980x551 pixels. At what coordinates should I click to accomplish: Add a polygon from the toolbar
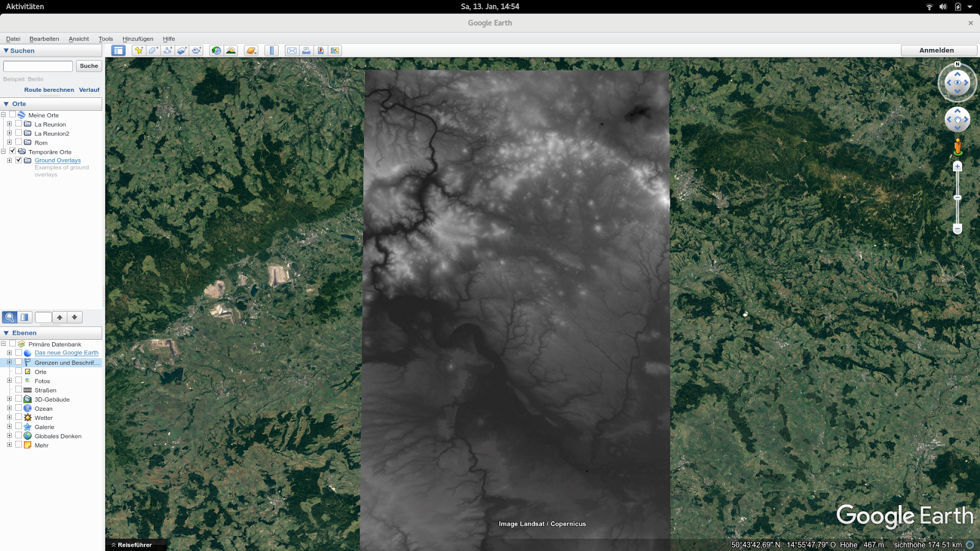tap(153, 50)
